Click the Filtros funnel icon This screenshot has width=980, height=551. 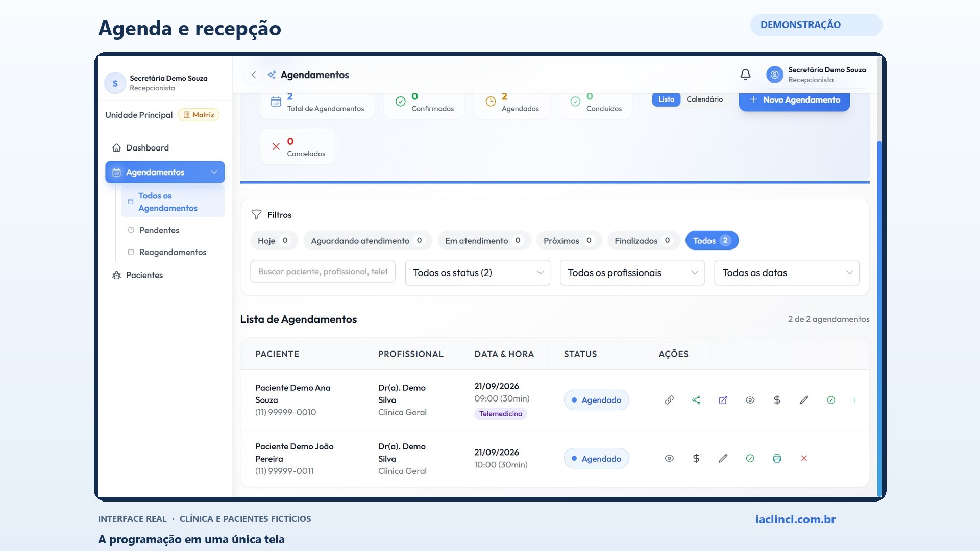click(256, 215)
